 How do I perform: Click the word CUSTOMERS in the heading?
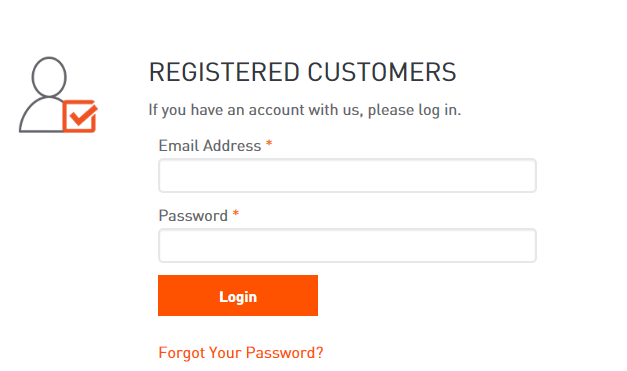tap(382, 72)
